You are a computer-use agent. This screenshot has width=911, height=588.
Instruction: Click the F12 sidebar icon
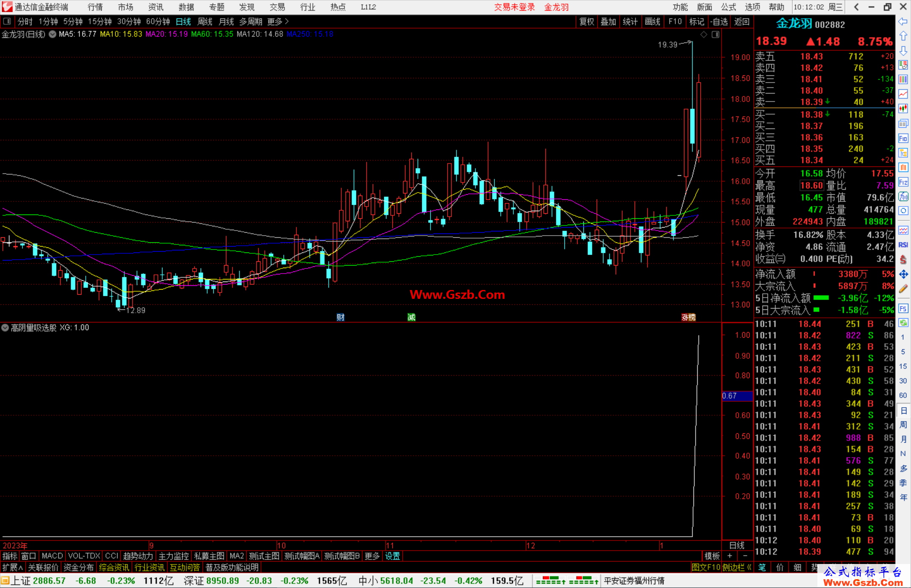coord(903,182)
